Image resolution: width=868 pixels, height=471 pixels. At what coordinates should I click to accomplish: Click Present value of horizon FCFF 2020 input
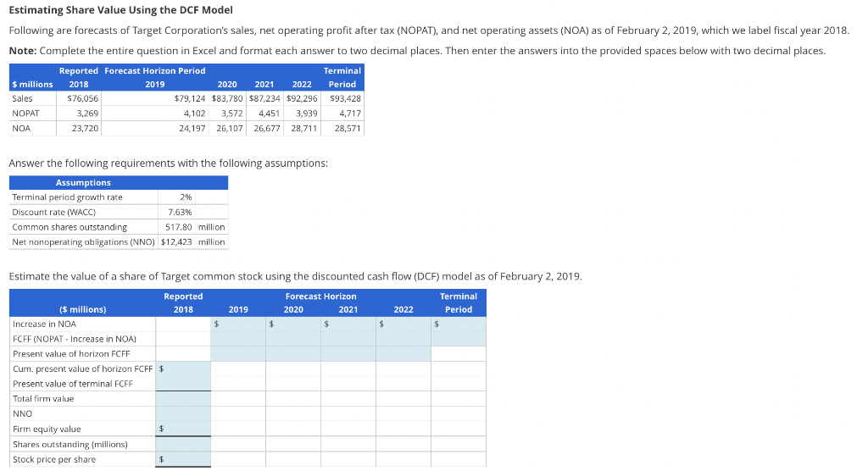[x=292, y=353]
